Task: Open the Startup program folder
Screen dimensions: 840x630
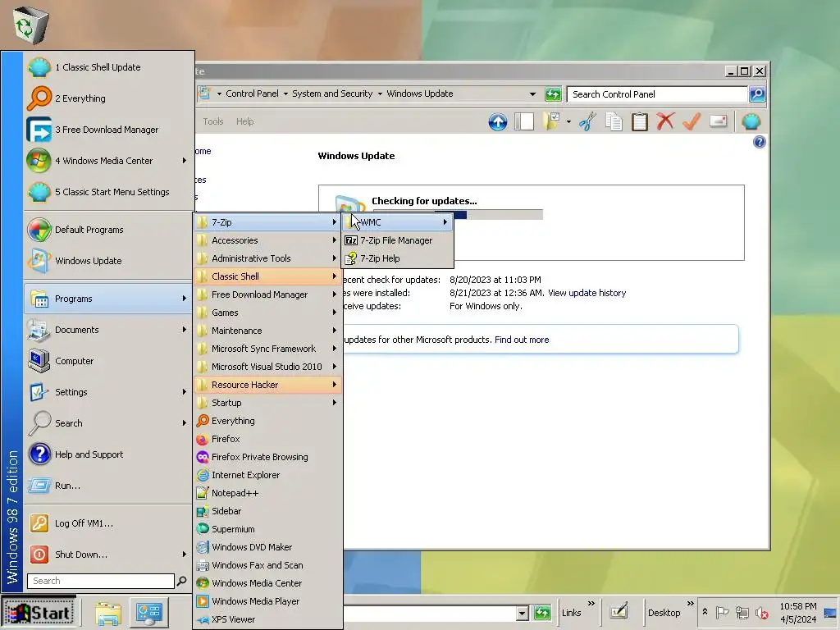Action: tap(268, 403)
